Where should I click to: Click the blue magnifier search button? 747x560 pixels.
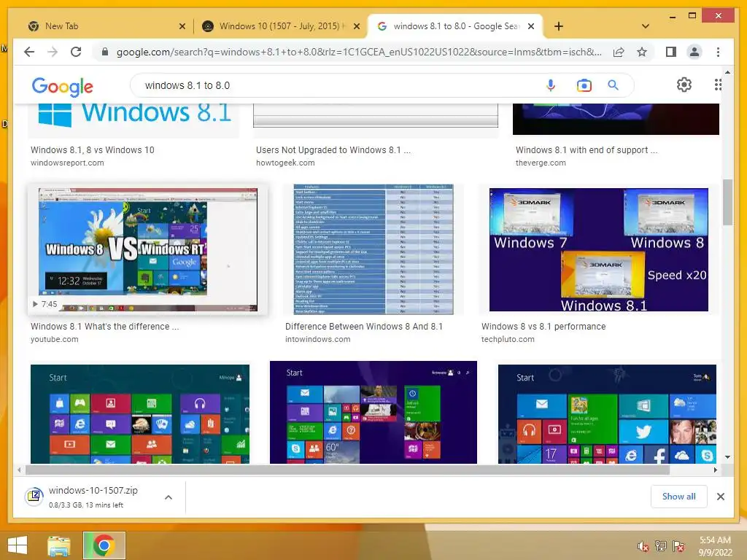[x=613, y=85]
